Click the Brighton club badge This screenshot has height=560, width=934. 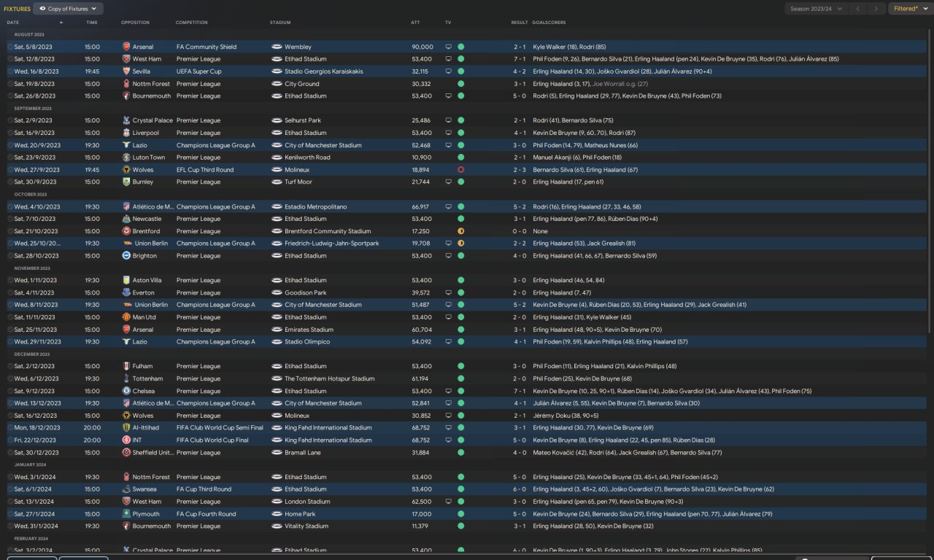127,256
